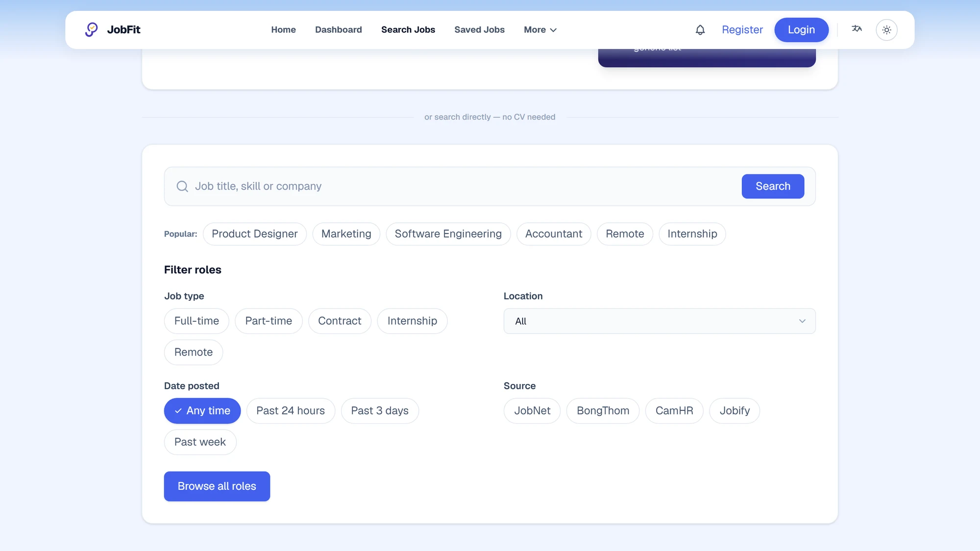Image resolution: width=980 pixels, height=551 pixels.
Task: Pick the Remote popular tag
Action: pyautogui.click(x=625, y=234)
